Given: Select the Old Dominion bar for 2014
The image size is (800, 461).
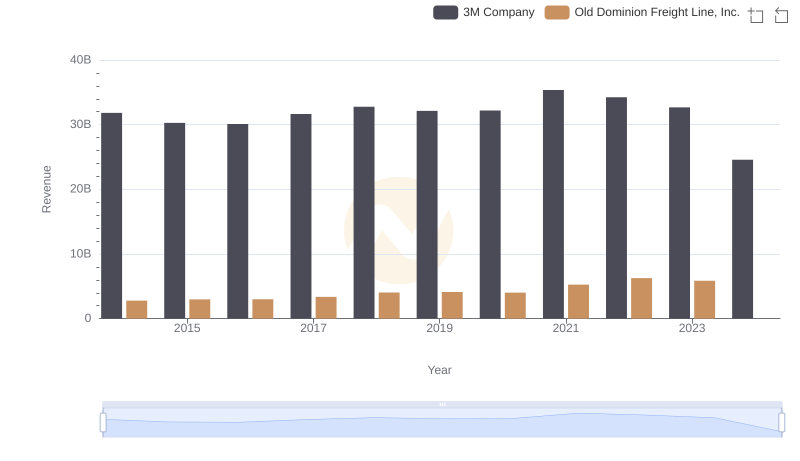Looking at the screenshot, I should pyautogui.click(x=137, y=310).
